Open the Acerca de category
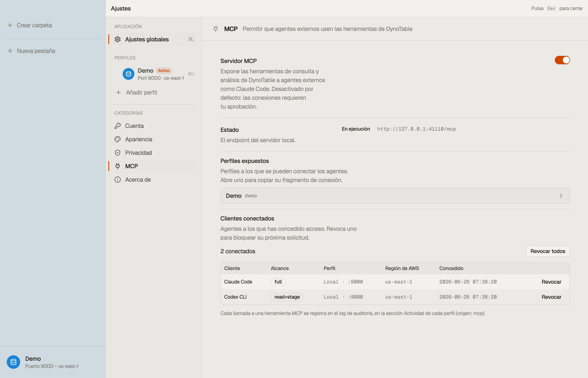Viewport: 588px width, 378px height. 152,180
